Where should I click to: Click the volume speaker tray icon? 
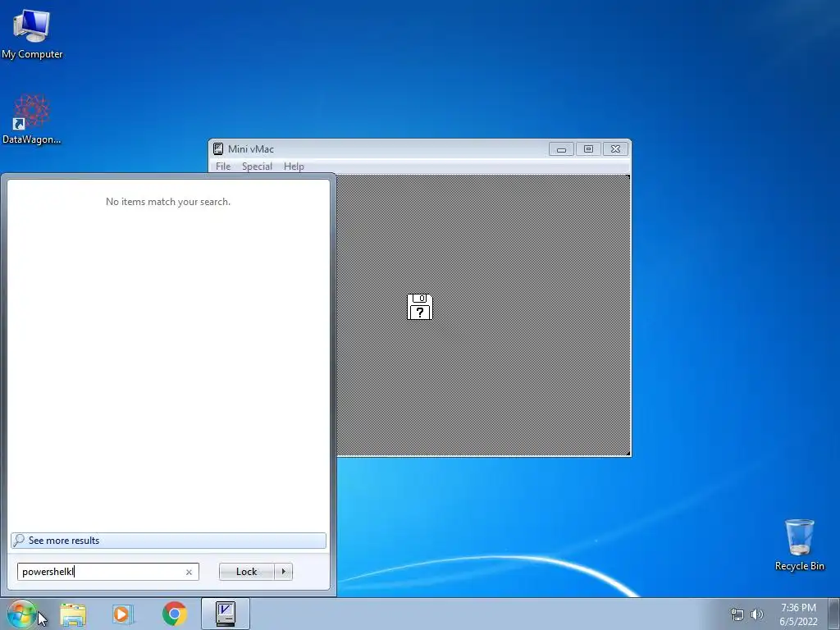[x=757, y=614]
